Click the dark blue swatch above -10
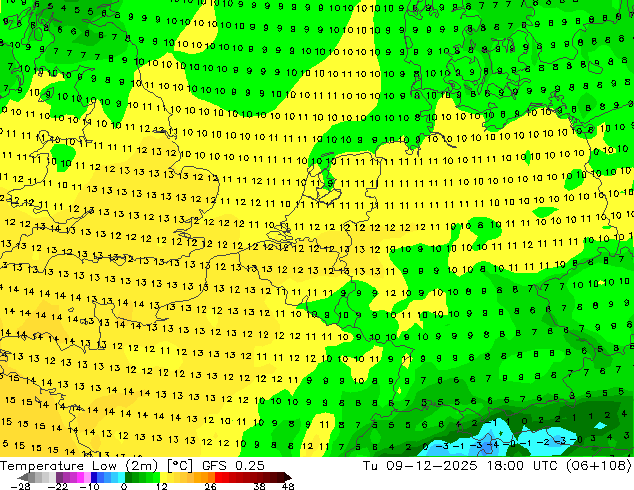This screenshot has height=490, width=634. (94, 477)
